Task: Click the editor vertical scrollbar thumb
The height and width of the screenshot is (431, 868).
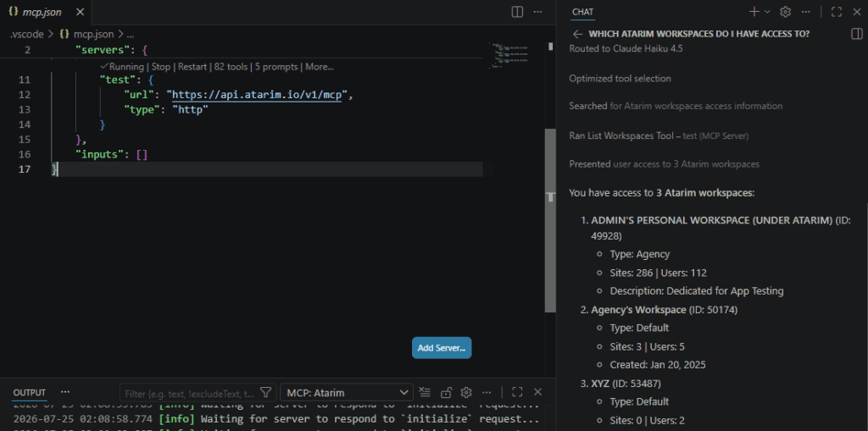Action: [549, 221]
